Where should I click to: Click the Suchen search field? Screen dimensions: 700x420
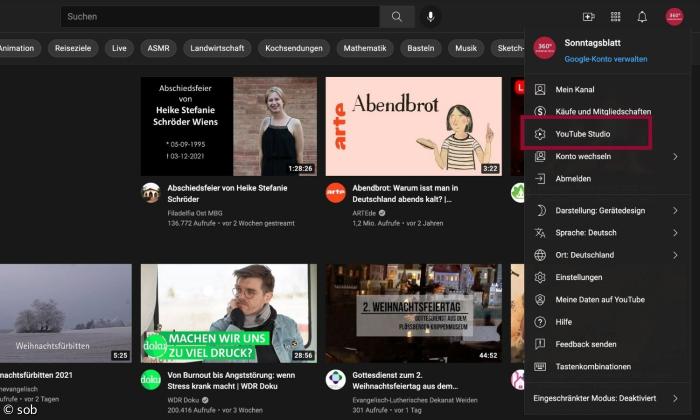click(x=220, y=17)
